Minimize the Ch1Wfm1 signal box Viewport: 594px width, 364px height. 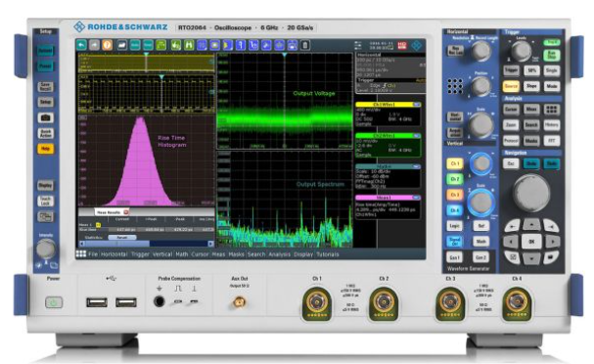click(416, 104)
